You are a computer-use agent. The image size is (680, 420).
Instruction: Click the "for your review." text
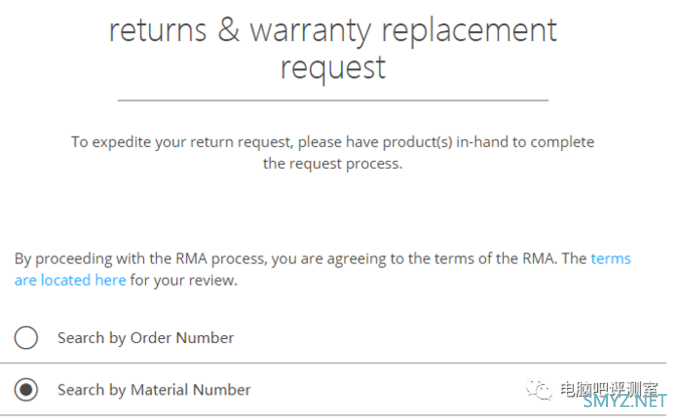[184, 280]
